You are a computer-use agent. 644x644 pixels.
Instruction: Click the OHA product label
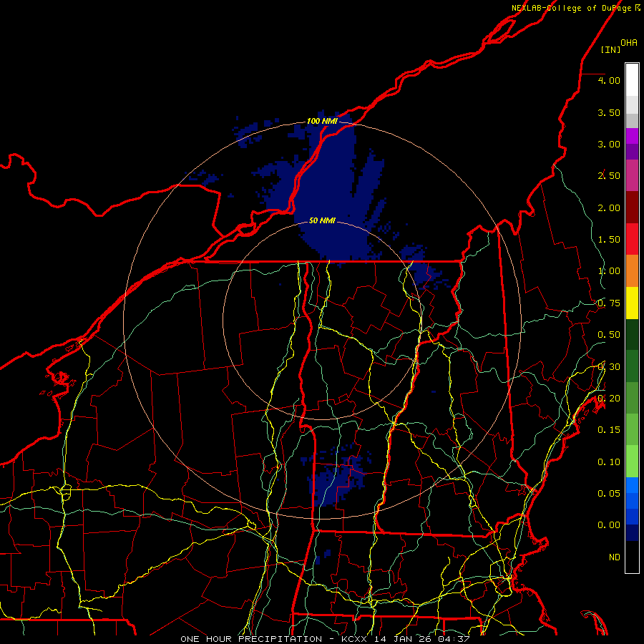click(x=629, y=43)
